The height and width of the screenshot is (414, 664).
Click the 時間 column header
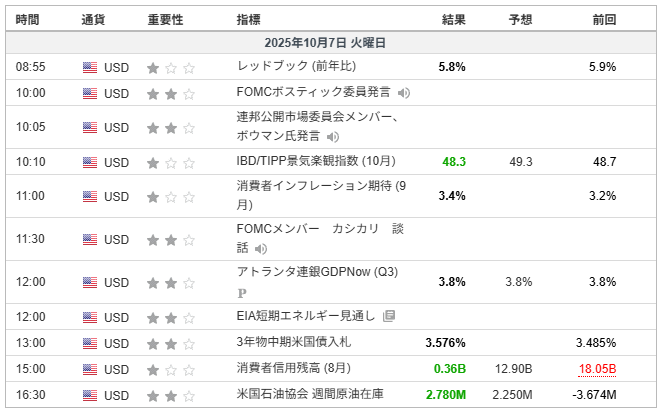pos(29,19)
